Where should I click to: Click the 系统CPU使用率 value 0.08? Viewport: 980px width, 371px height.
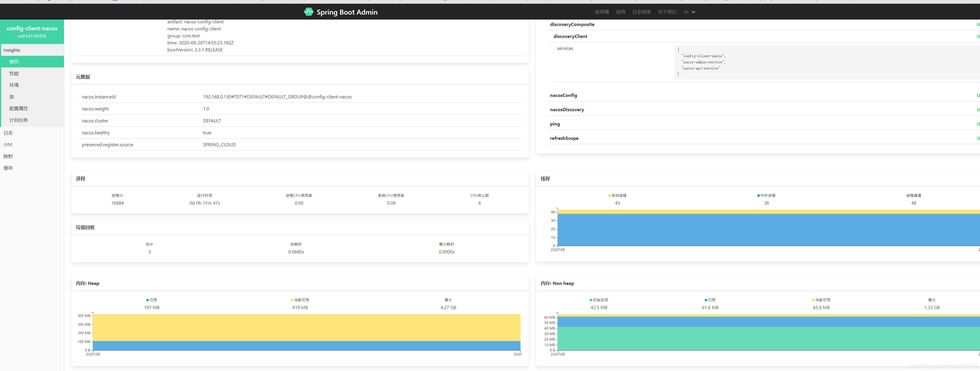pos(391,203)
